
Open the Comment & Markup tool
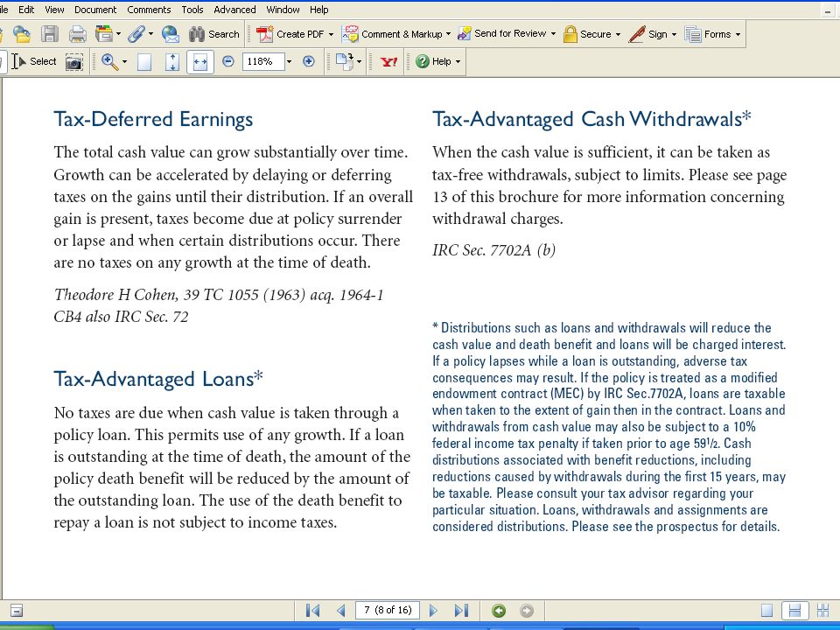(392, 34)
